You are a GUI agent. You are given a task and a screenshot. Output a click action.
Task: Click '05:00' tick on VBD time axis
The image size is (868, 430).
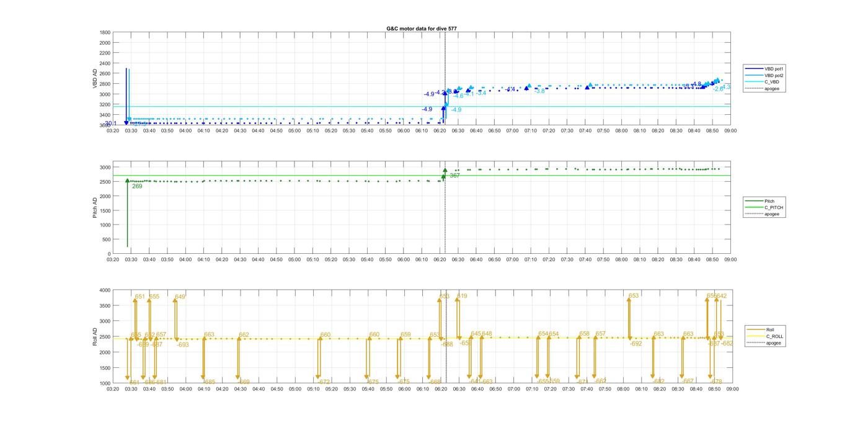294,131
